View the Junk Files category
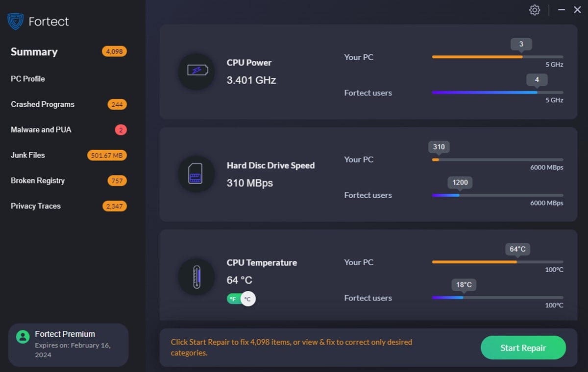 [28, 155]
